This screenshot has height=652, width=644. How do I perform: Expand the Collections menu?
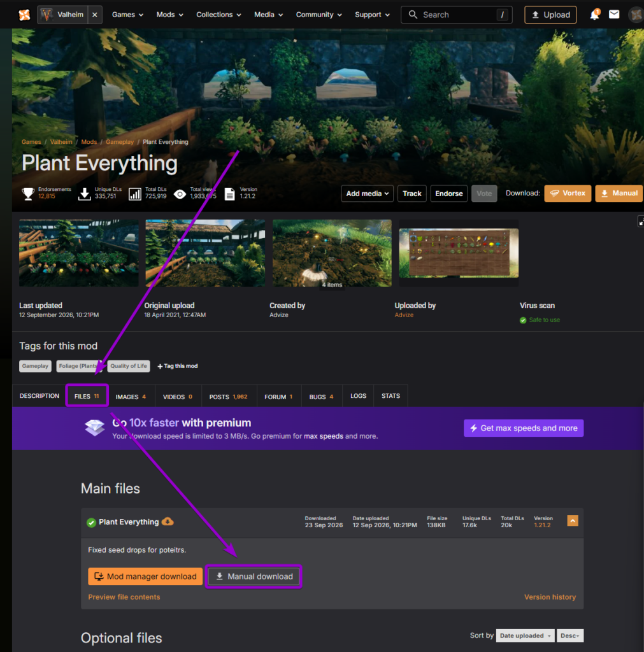(x=218, y=15)
